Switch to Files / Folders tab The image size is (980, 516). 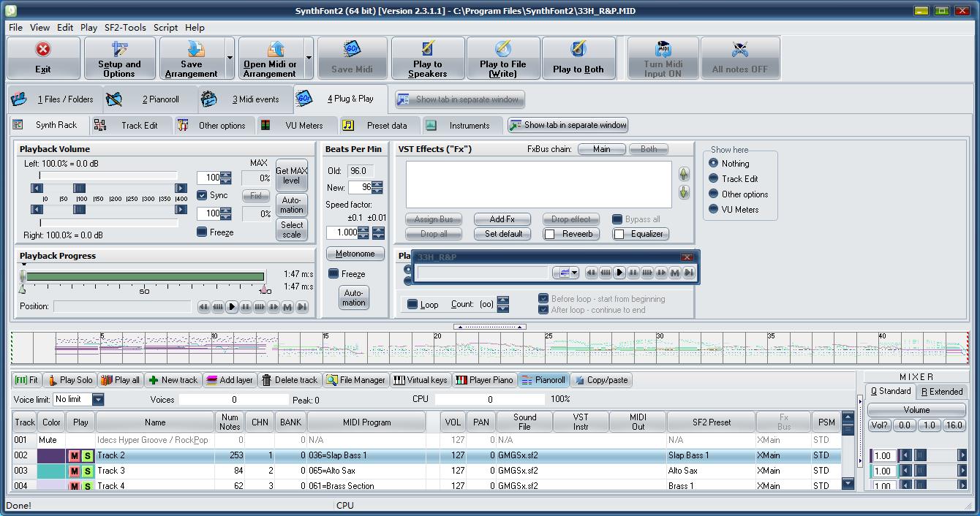pos(55,99)
